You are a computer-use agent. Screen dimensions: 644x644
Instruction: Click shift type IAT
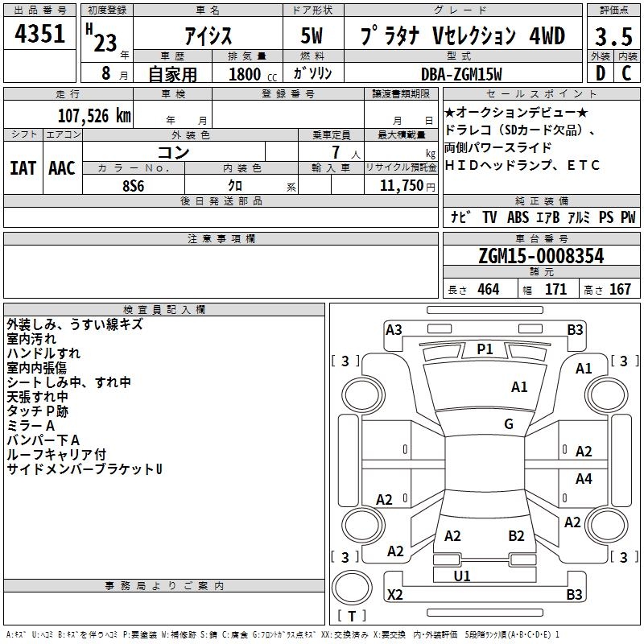point(23,168)
